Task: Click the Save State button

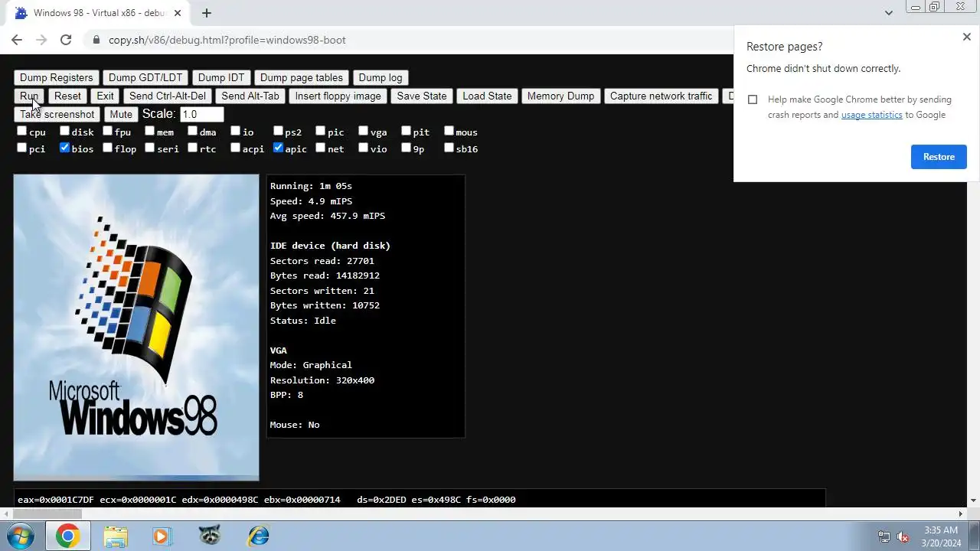Action: pos(422,96)
